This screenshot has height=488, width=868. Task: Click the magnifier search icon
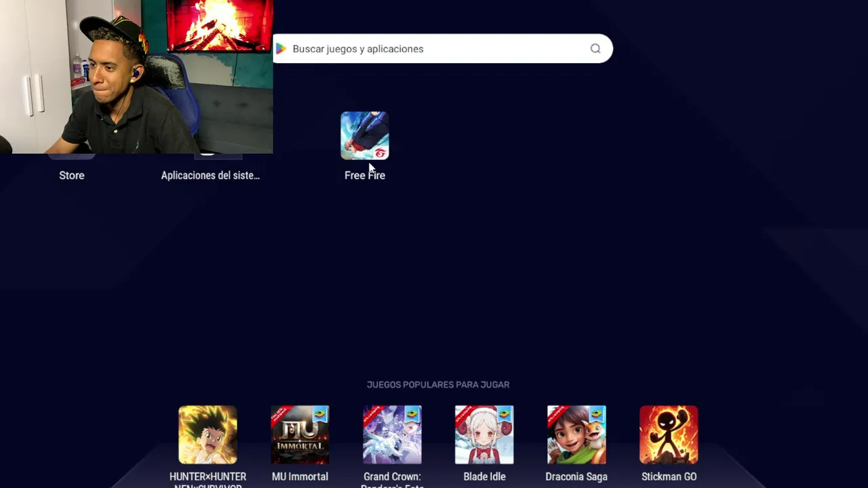(595, 49)
